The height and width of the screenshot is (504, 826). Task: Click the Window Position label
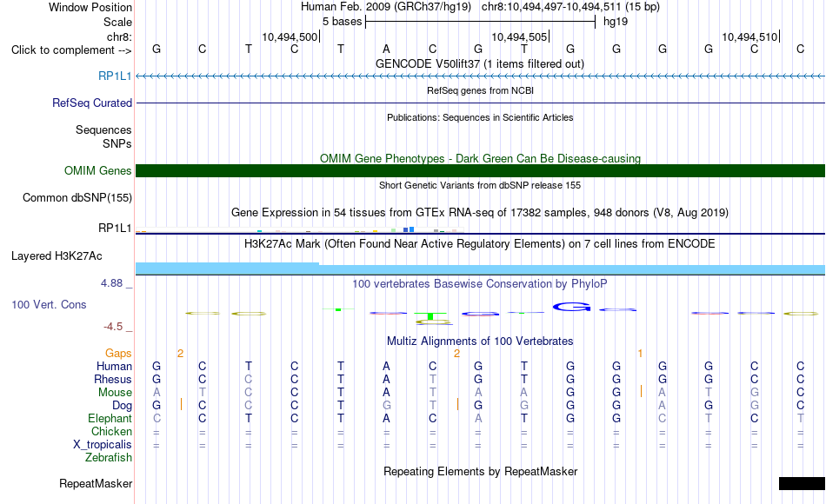[90, 7]
